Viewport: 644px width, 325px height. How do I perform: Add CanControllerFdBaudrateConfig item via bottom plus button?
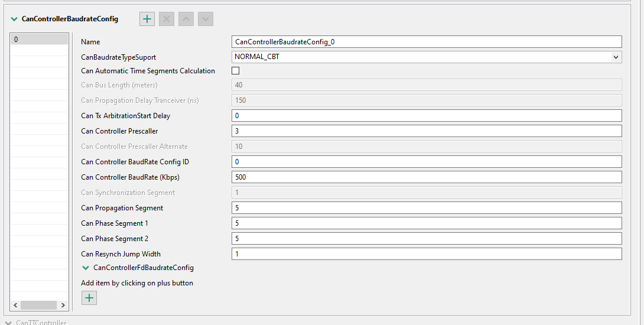tap(89, 298)
